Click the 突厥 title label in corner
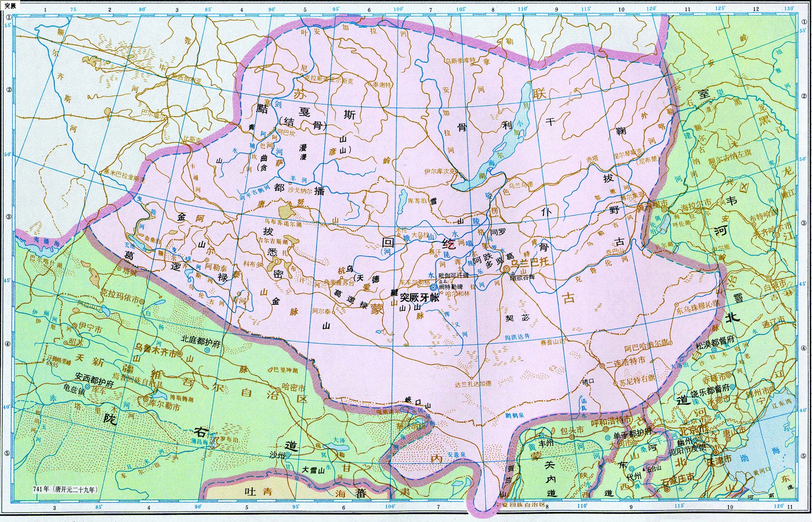Image resolution: width=812 pixels, height=522 pixels. (10, 5)
